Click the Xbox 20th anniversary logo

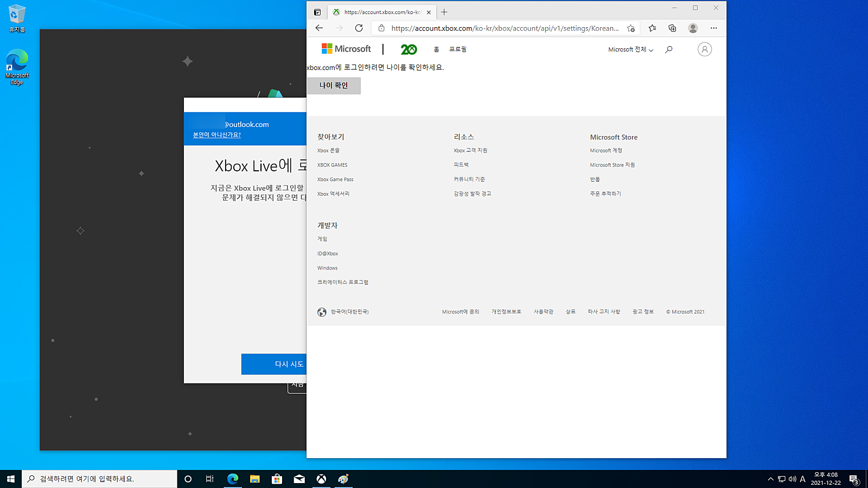tap(409, 49)
